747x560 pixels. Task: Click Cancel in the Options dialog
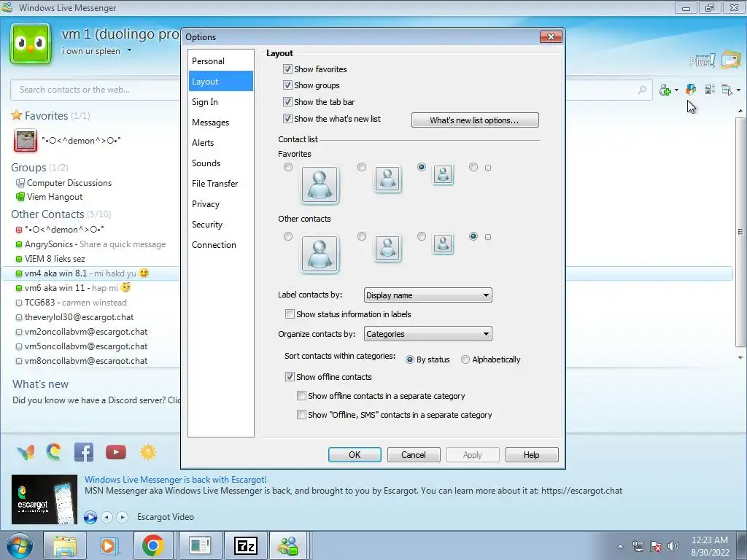[414, 455]
